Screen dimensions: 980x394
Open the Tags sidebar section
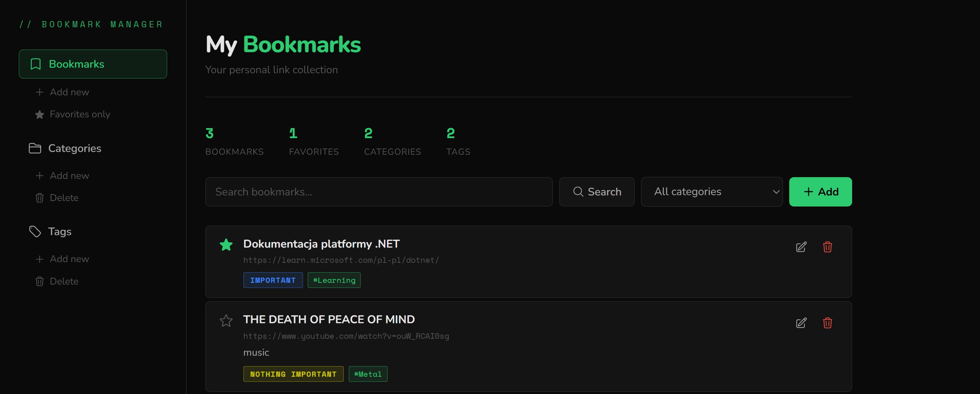[x=50, y=232]
